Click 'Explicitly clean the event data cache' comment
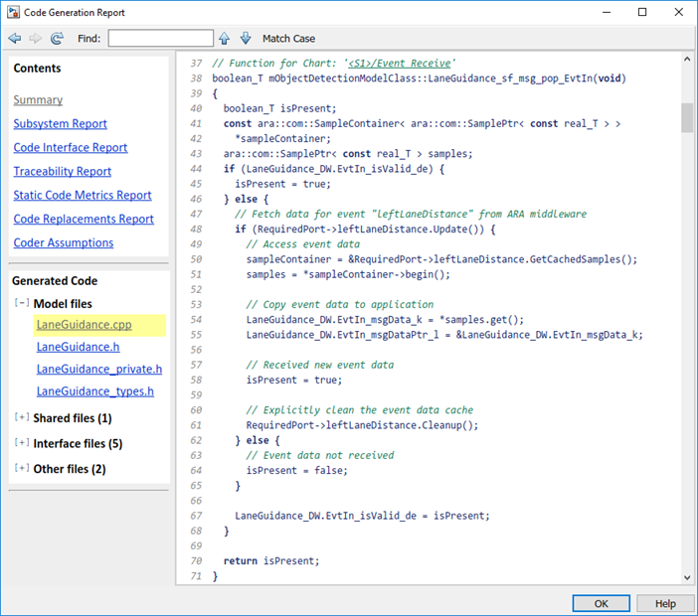 tap(360, 410)
